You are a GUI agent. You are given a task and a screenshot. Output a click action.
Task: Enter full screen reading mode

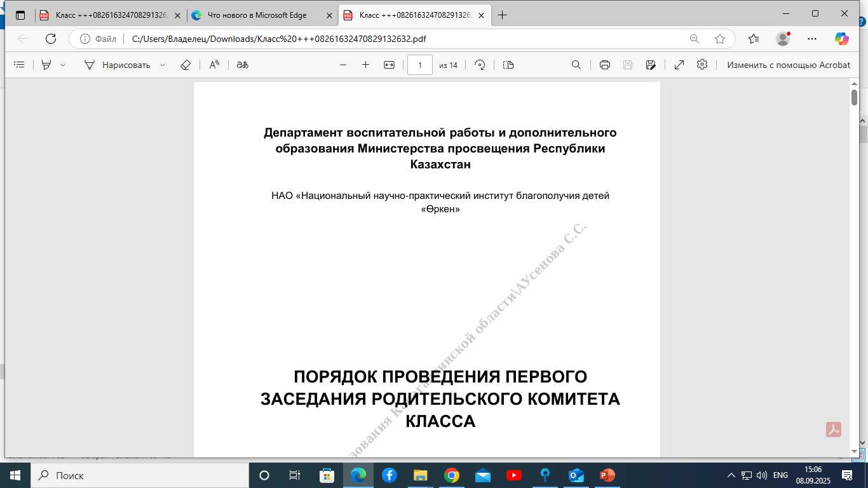click(x=679, y=64)
